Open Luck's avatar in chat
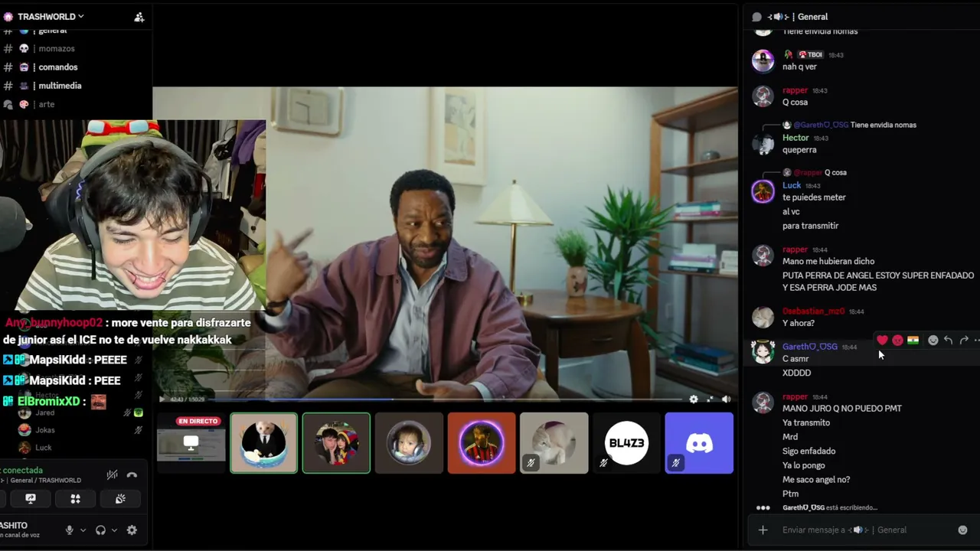The width and height of the screenshot is (980, 551). [x=763, y=191]
